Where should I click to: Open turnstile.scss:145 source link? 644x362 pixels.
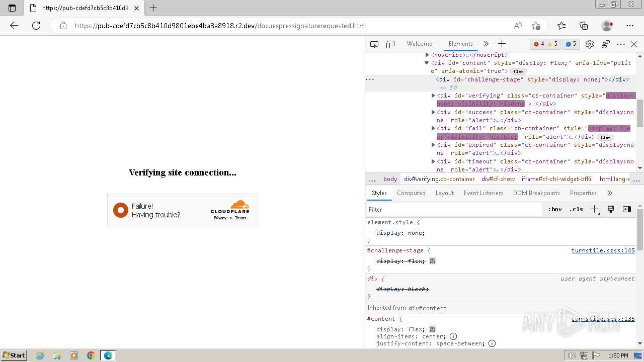click(x=603, y=250)
